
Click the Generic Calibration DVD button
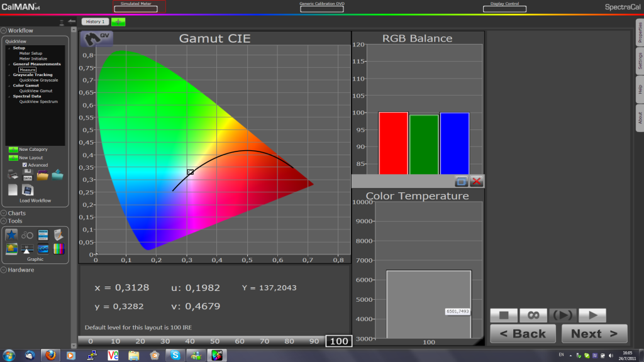click(322, 9)
